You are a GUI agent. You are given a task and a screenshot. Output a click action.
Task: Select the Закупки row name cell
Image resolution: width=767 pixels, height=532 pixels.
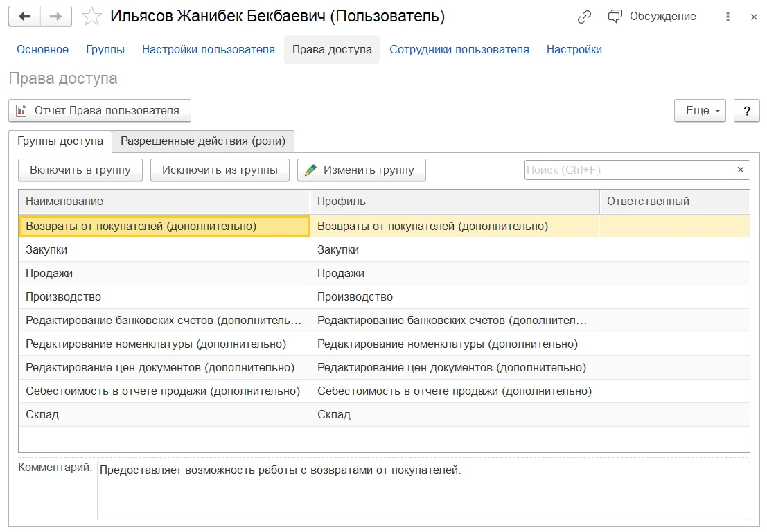click(164, 250)
